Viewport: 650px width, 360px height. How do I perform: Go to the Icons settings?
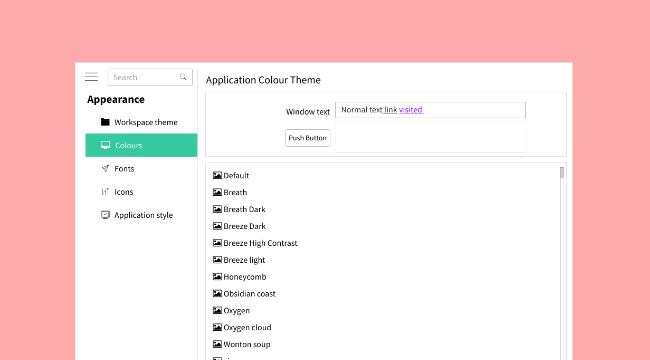click(x=141, y=192)
